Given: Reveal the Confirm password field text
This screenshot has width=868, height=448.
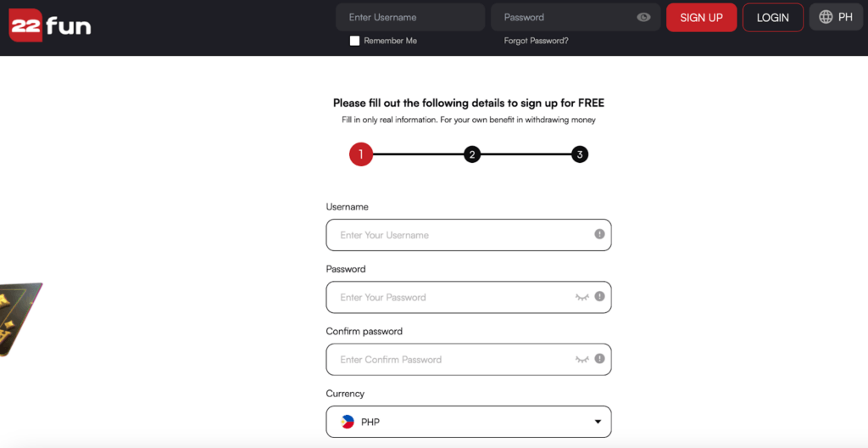Looking at the screenshot, I should tap(581, 359).
